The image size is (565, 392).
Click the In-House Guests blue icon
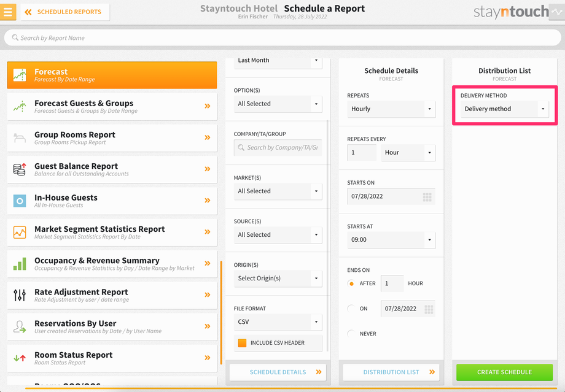20,201
